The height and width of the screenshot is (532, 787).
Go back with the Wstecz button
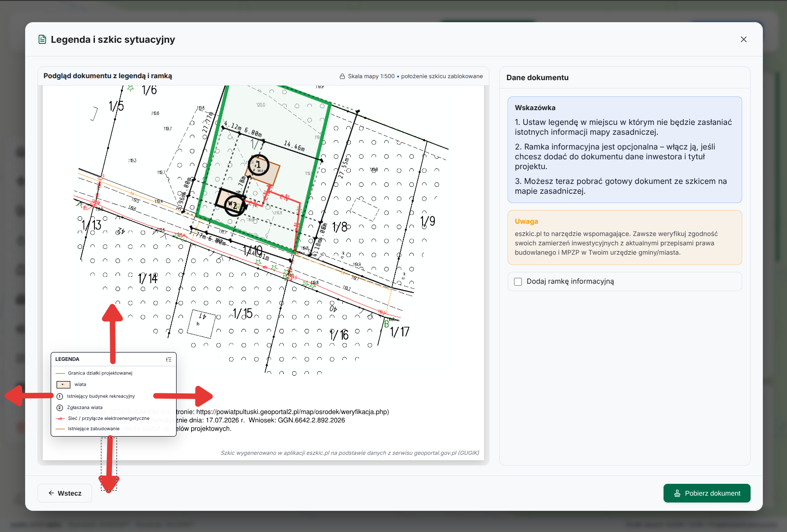click(64, 493)
